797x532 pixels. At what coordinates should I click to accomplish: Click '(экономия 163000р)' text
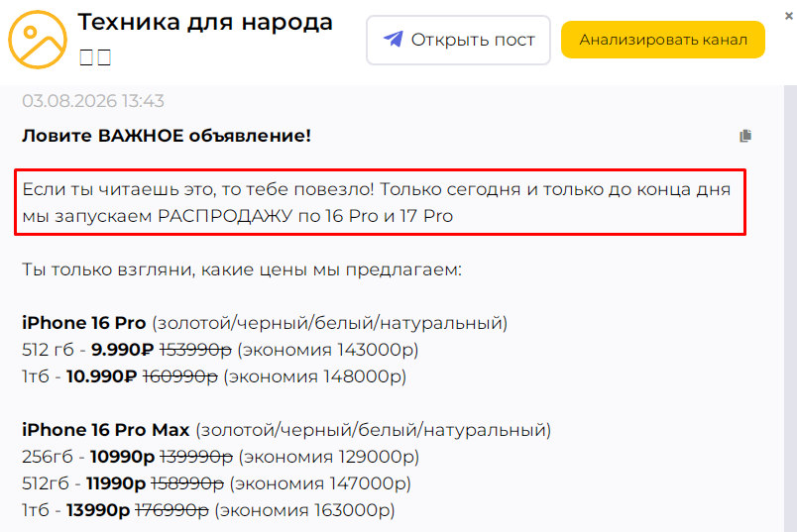pos(304,510)
